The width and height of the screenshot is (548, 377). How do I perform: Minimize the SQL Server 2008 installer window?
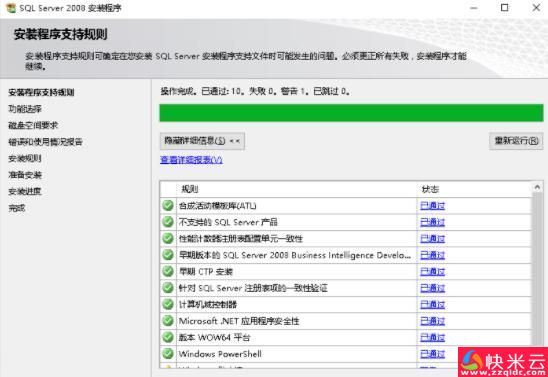click(474, 7)
